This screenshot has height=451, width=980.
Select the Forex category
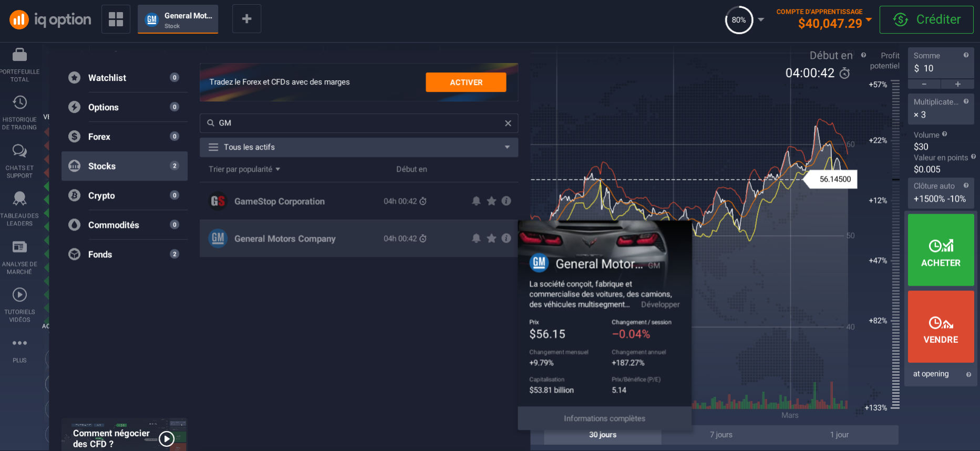[125, 137]
